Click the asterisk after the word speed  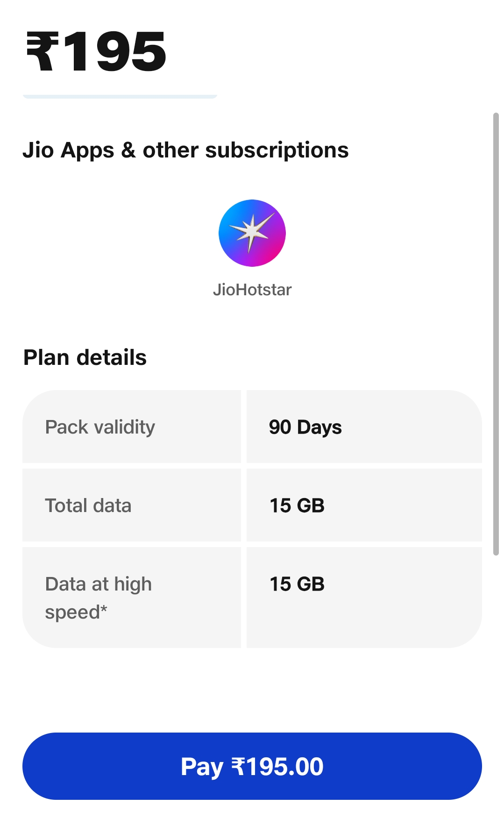(x=104, y=608)
